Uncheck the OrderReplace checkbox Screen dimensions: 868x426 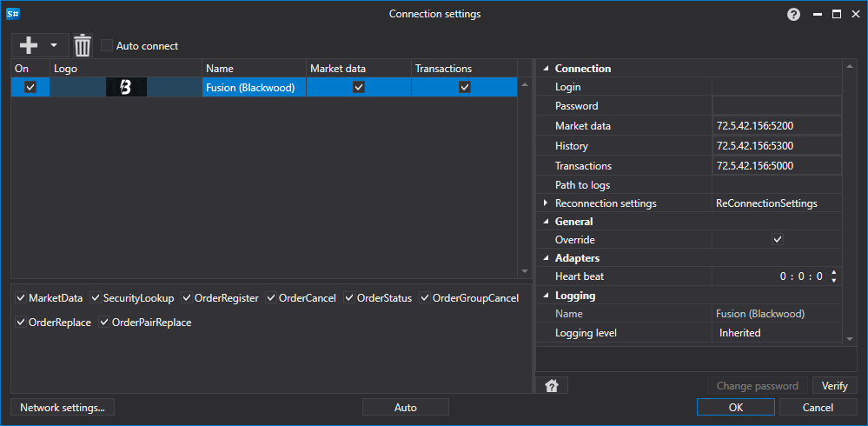21,322
